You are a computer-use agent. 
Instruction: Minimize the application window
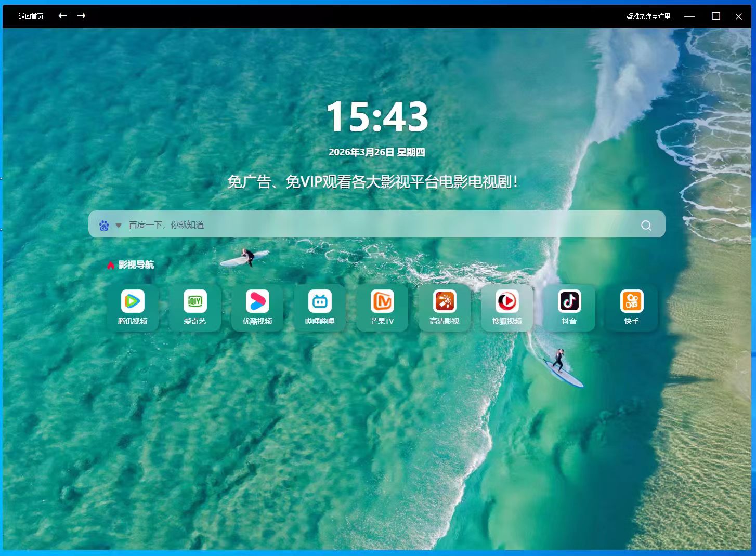[689, 16]
